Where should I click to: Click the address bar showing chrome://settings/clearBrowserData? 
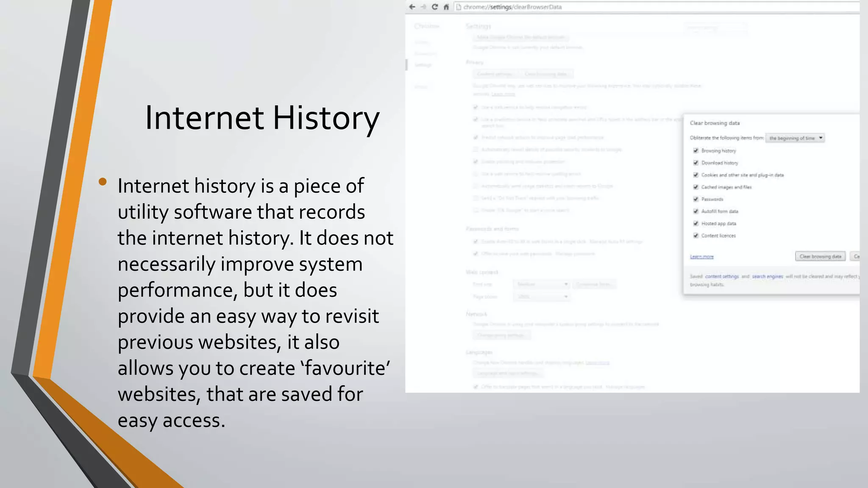tap(657, 7)
